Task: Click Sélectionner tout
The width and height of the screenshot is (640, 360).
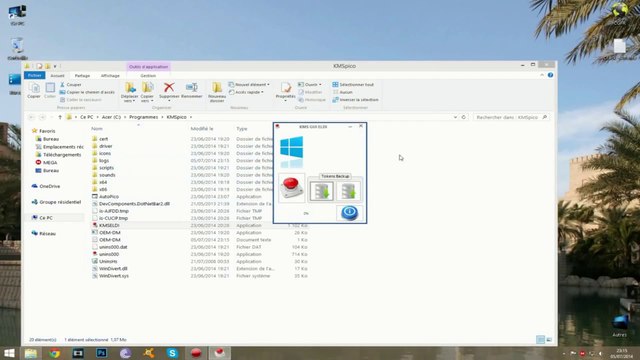Action: 353,84
